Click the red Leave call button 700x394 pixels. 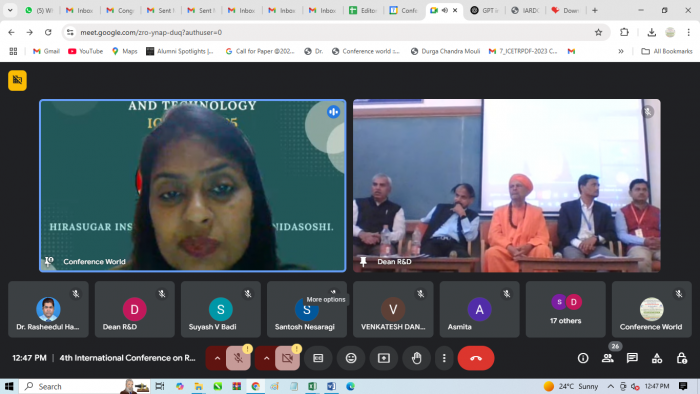[x=476, y=358]
